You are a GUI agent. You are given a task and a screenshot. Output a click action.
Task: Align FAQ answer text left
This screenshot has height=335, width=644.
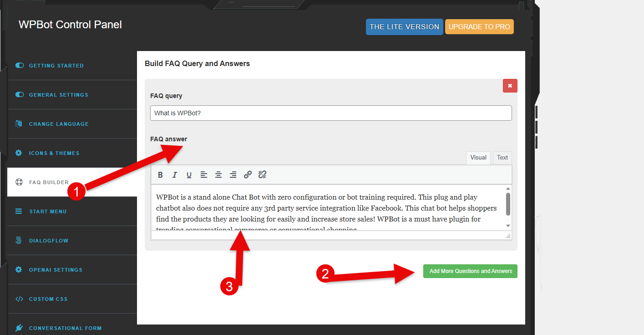click(204, 175)
